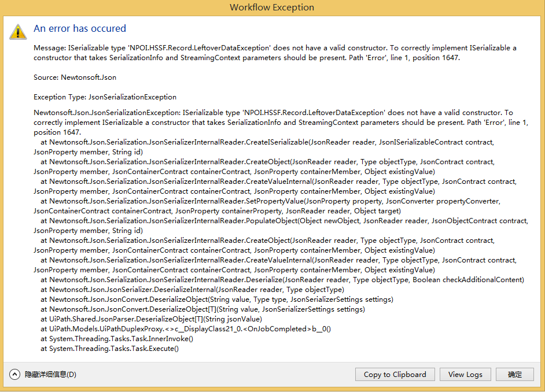Viewport: 545px width, 392px height.
Task: Click the Copy to Clipboard button
Action: coord(395,374)
